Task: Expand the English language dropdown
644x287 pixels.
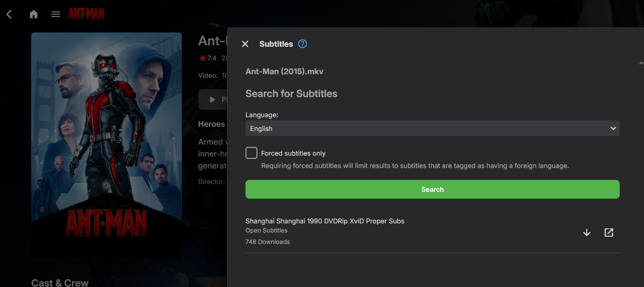Action: [x=432, y=129]
